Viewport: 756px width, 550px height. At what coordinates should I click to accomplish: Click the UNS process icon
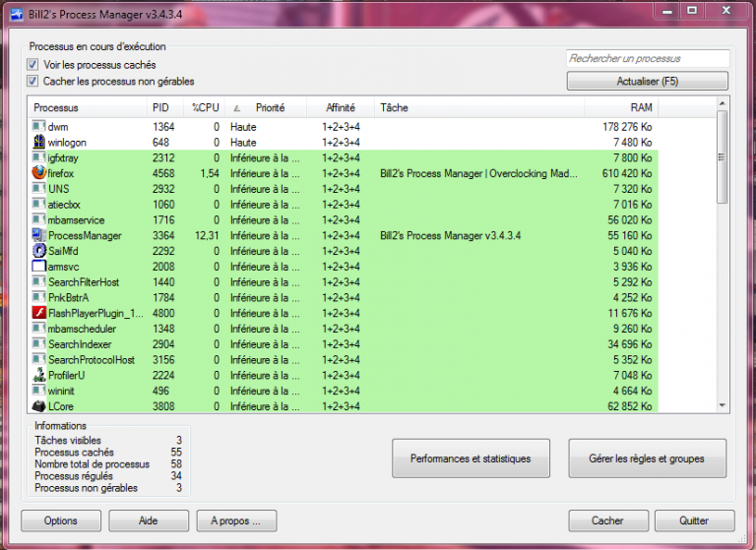38,189
